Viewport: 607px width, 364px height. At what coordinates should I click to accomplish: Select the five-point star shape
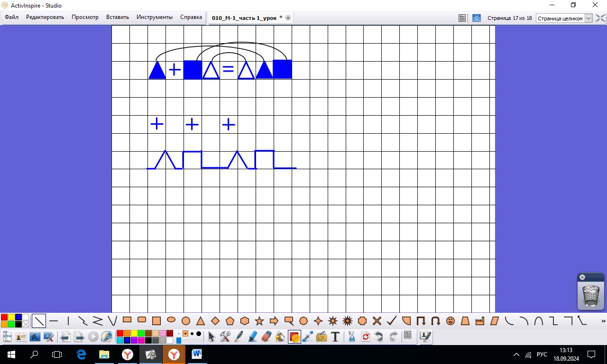(x=259, y=321)
